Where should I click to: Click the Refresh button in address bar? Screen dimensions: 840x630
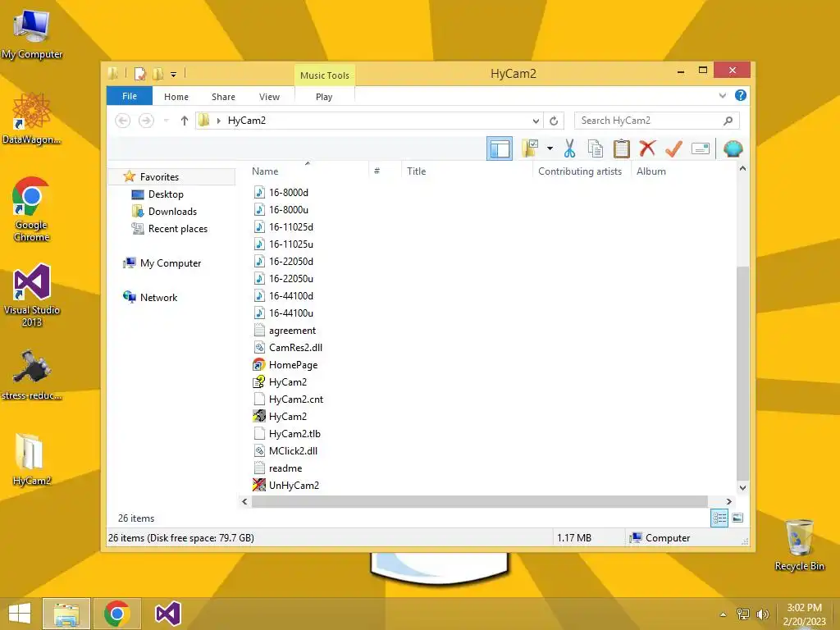click(x=554, y=121)
